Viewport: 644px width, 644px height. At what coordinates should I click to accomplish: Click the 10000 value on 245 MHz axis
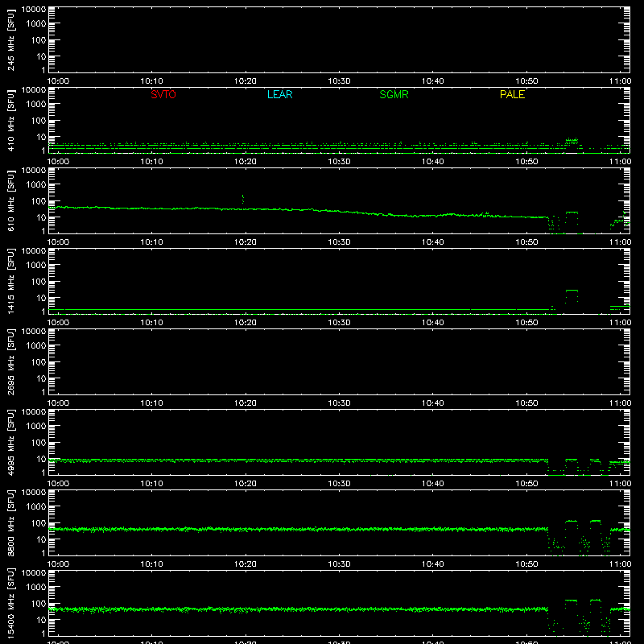(x=34, y=10)
